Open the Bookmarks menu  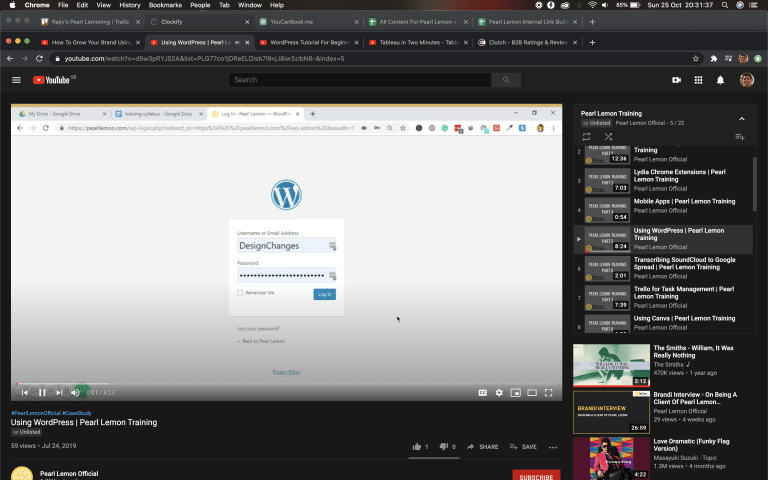[165, 5]
